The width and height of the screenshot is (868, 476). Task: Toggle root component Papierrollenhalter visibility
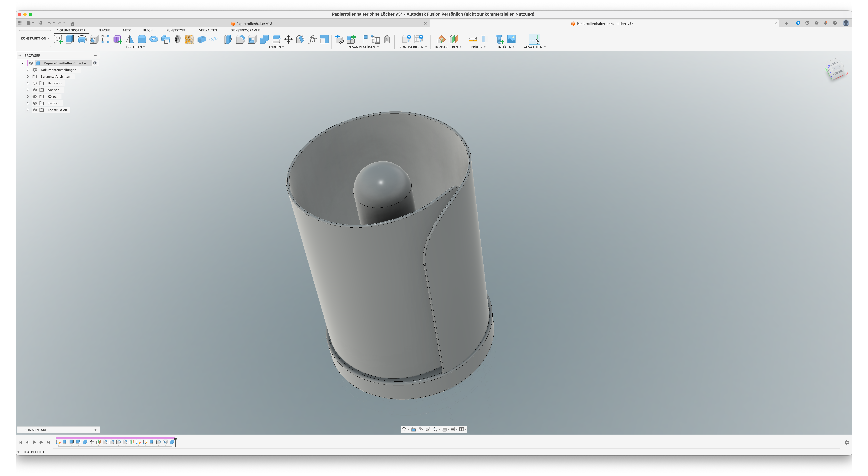(x=31, y=63)
